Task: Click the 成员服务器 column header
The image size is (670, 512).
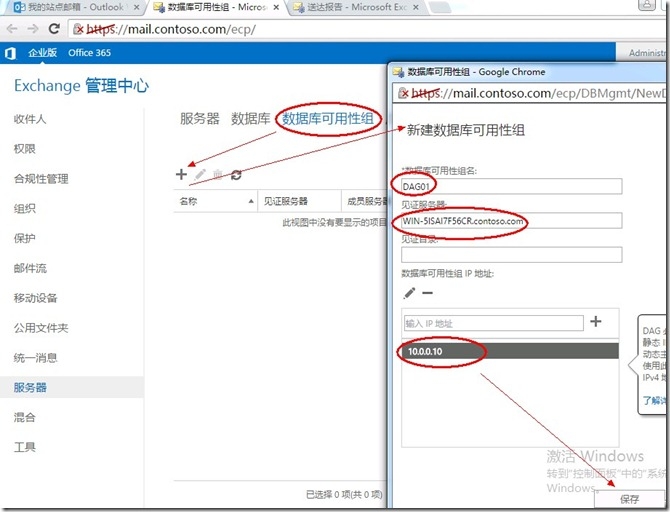Action: [x=364, y=201]
